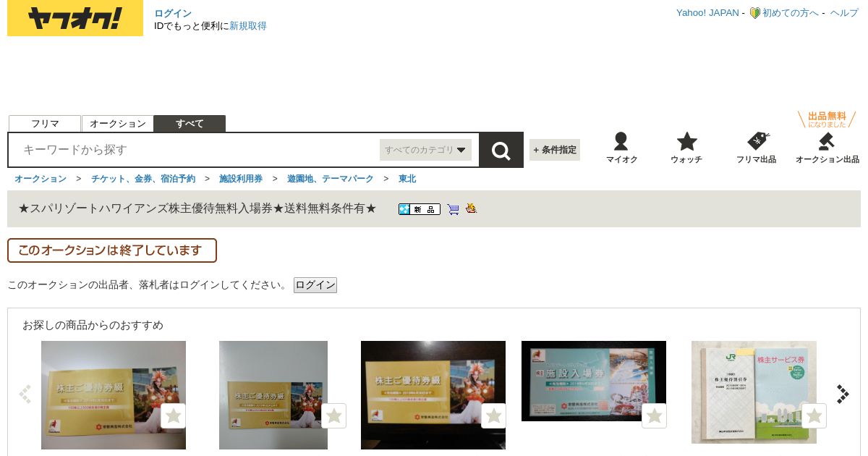Image resolution: width=868 pixels, height=456 pixels.
Task: Click このオークションは終了しています notice
Action: pyautogui.click(x=112, y=250)
